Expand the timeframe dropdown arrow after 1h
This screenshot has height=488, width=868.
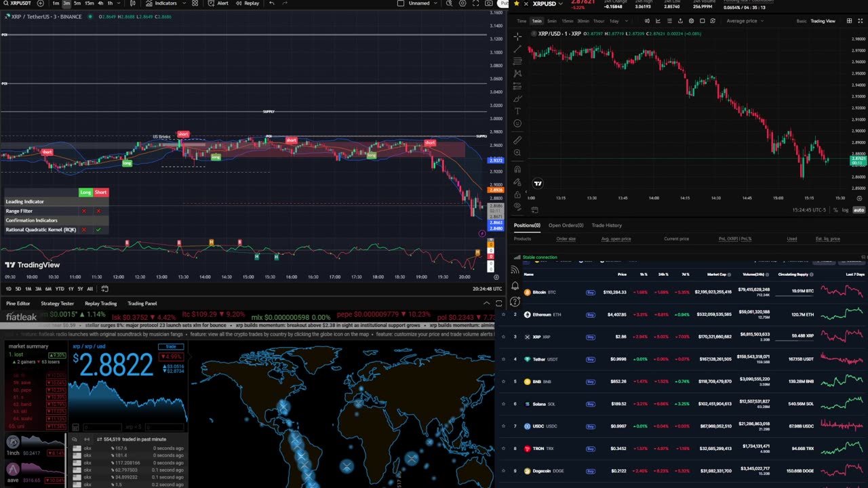click(x=120, y=3)
